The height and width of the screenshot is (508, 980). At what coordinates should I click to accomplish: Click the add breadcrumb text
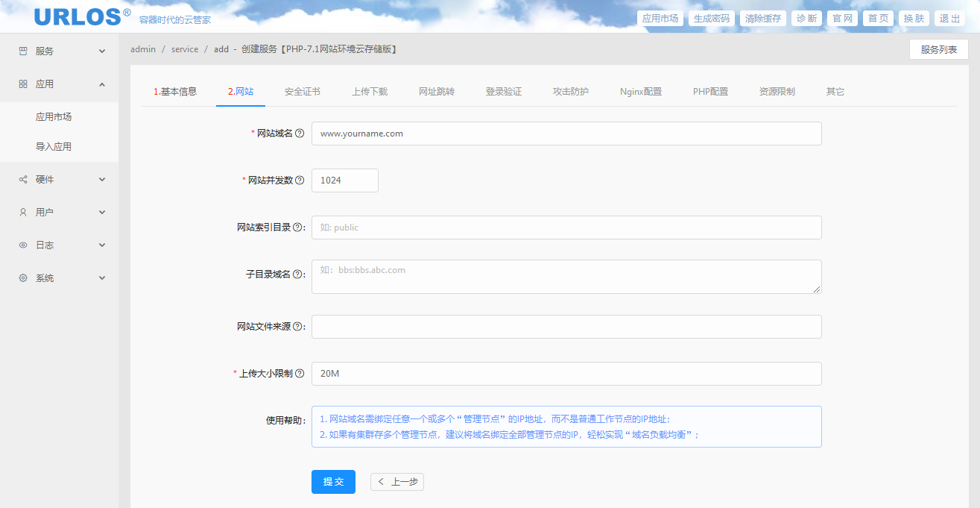point(221,49)
